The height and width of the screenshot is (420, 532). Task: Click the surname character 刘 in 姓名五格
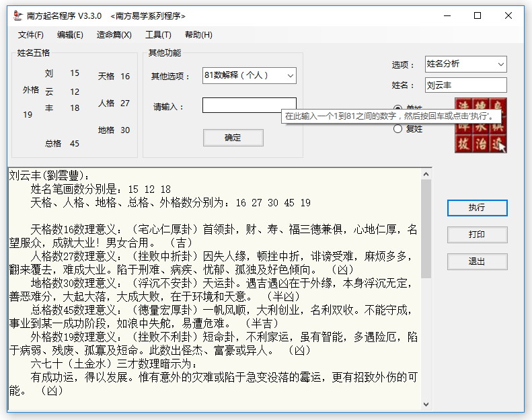49,73
